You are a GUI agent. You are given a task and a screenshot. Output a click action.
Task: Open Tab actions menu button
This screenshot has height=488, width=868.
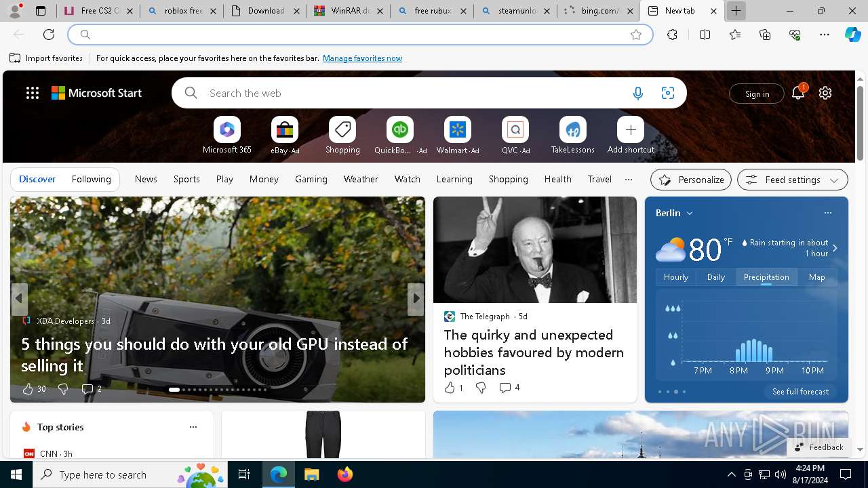pos(41,11)
